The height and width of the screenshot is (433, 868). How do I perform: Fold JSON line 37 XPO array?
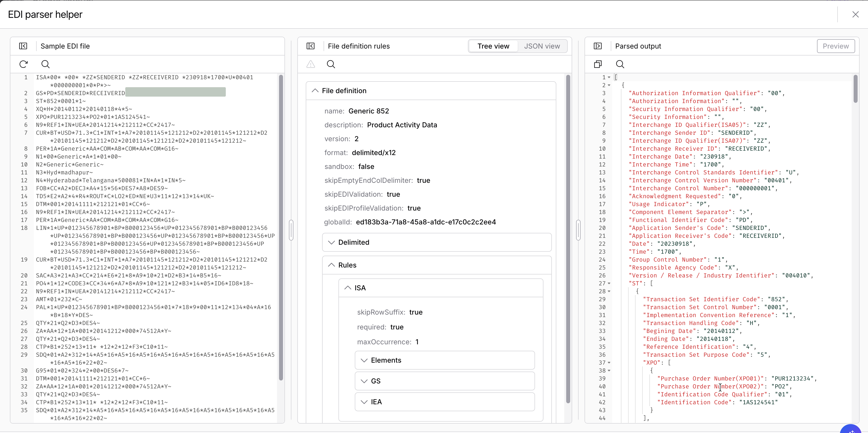(x=609, y=363)
